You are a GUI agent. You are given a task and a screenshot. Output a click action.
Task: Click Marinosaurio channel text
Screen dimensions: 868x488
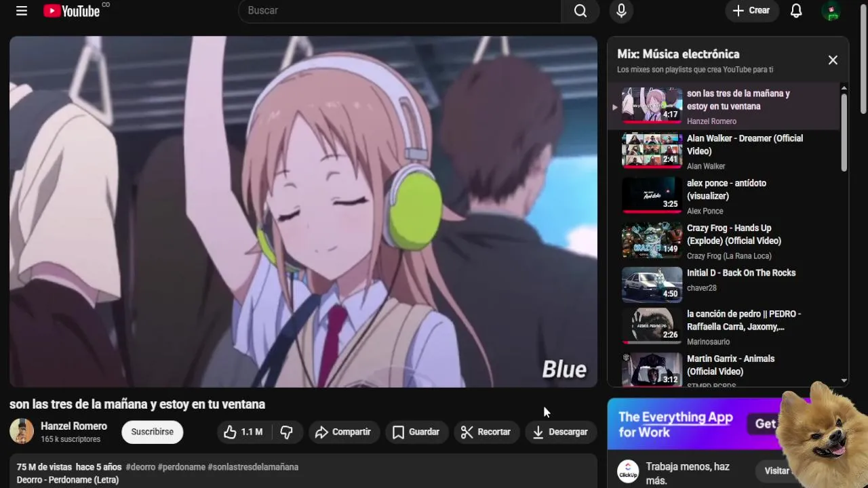709,342
